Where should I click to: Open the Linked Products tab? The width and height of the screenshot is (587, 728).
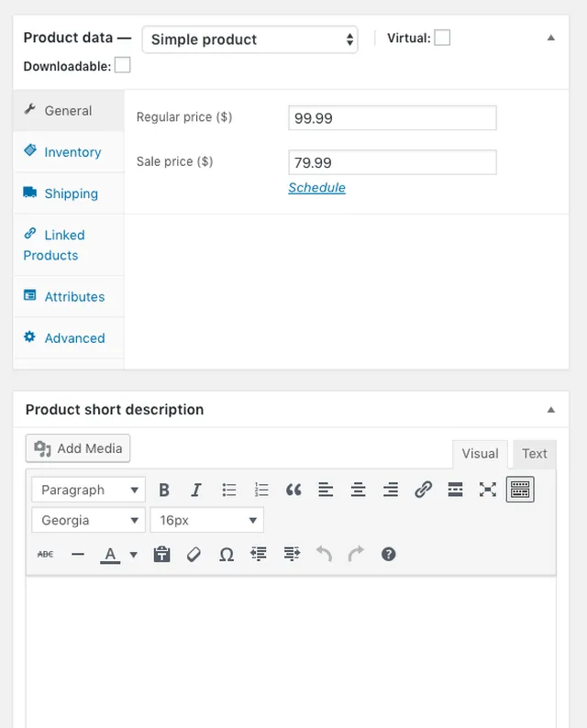click(69, 245)
